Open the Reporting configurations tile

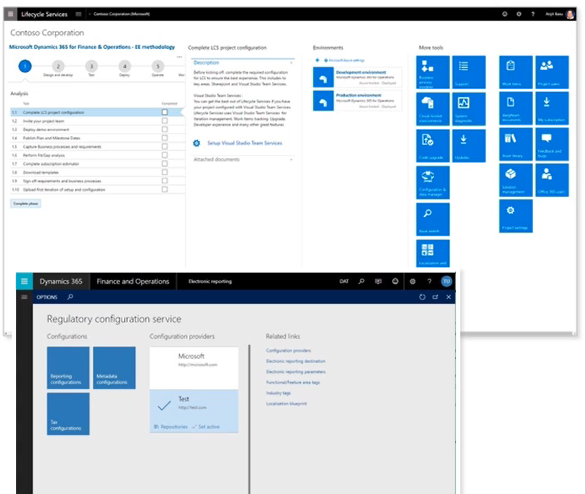click(x=68, y=368)
